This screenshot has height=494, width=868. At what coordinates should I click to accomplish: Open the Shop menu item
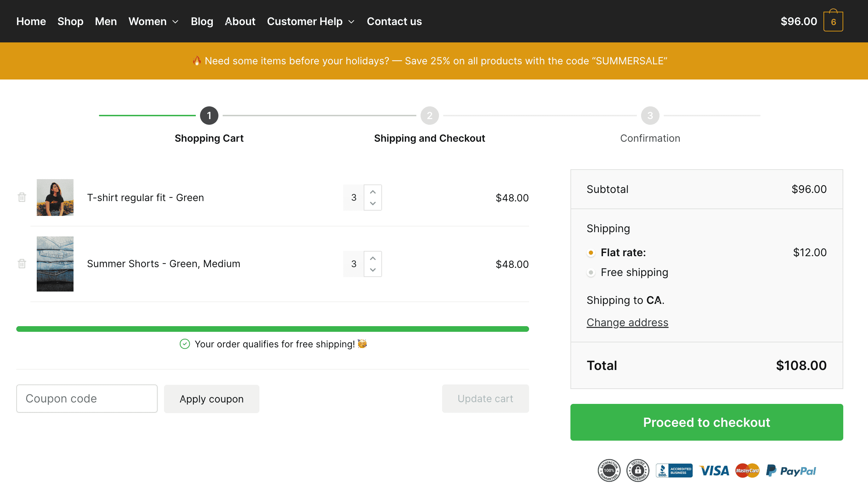(70, 21)
